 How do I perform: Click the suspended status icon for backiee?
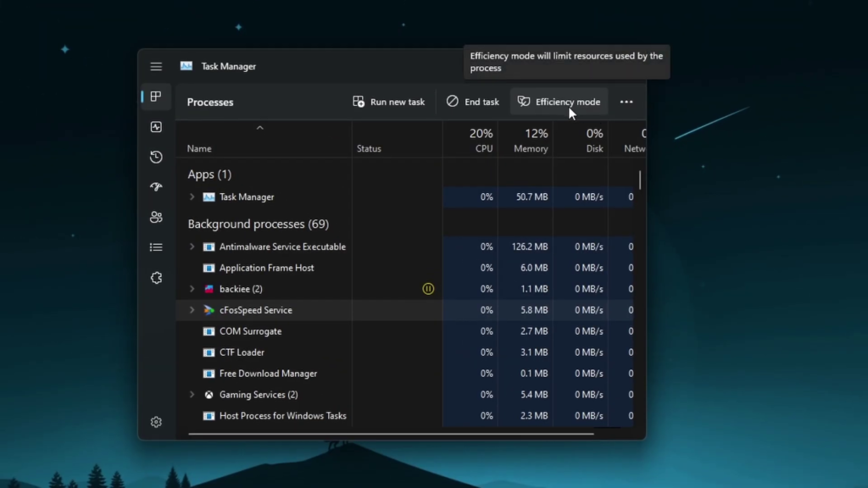coord(428,289)
